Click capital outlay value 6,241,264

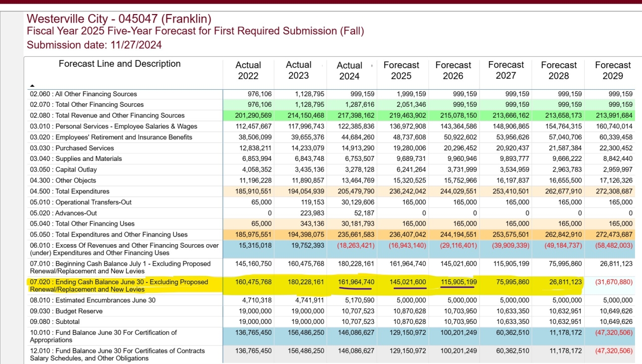pyautogui.click(x=411, y=169)
